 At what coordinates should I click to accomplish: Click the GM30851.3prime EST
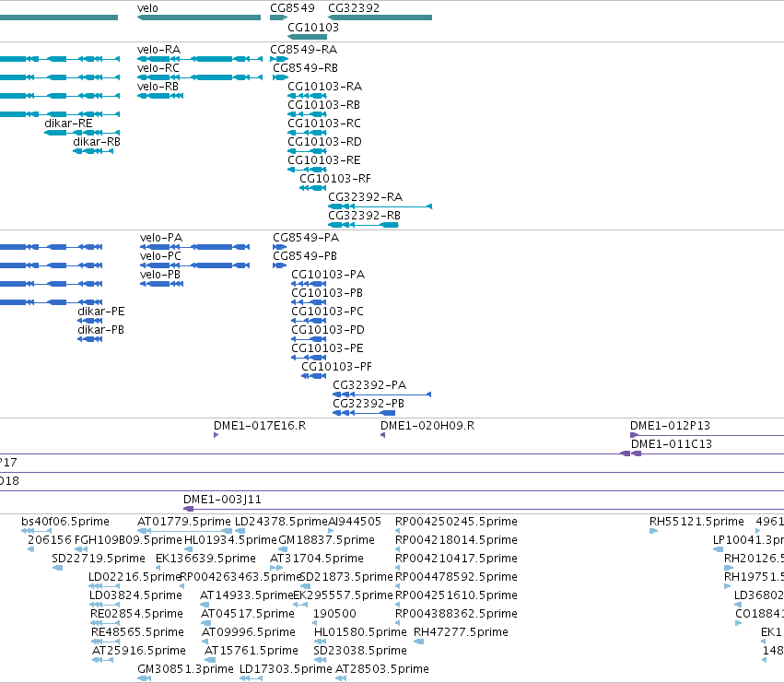pyautogui.click(x=144, y=678)
